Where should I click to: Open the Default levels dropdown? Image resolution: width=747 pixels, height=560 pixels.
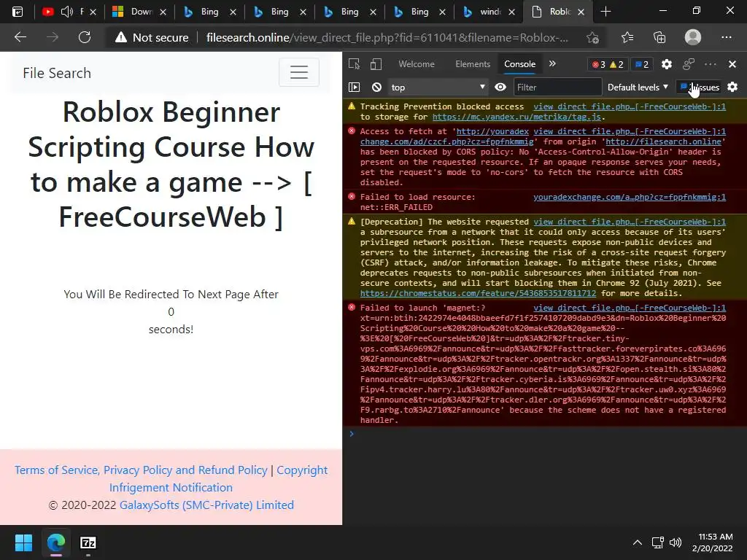coord(638,87)
